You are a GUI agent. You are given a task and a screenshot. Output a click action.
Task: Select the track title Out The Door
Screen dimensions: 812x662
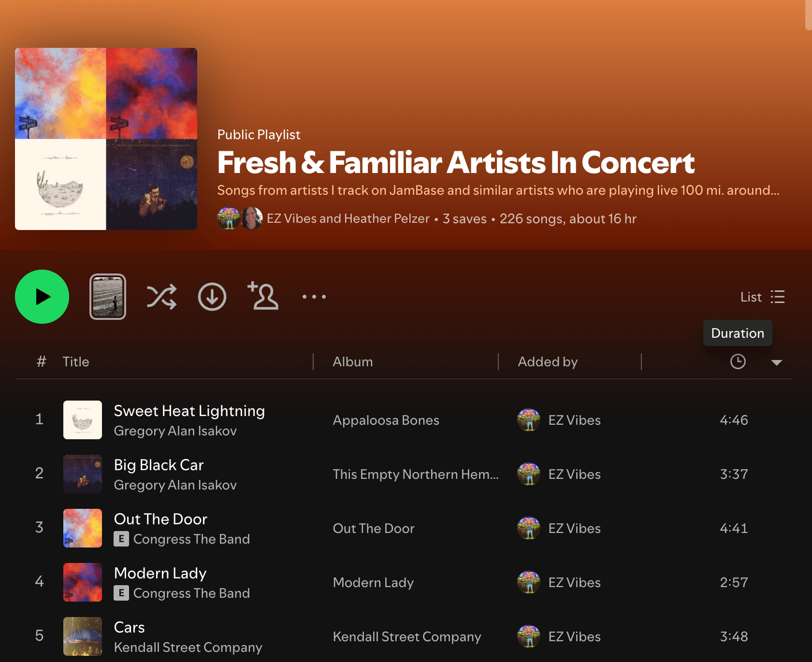click(160, 519)
